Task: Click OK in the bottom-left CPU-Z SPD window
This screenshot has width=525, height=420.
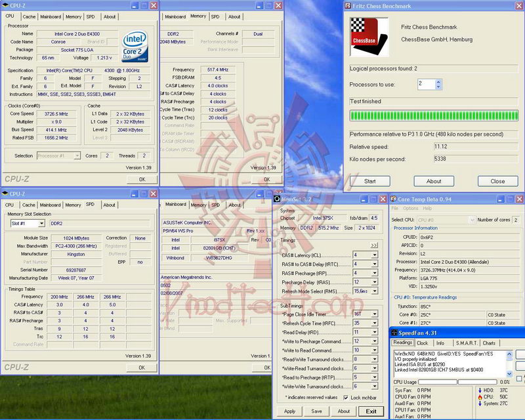Action: pyautogui.click(x=142, y=367)
